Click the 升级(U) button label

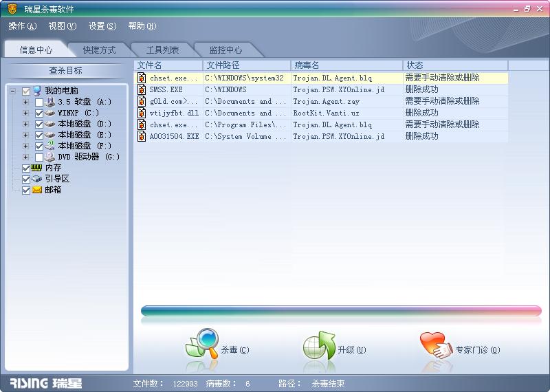click(x=352, y=350)
